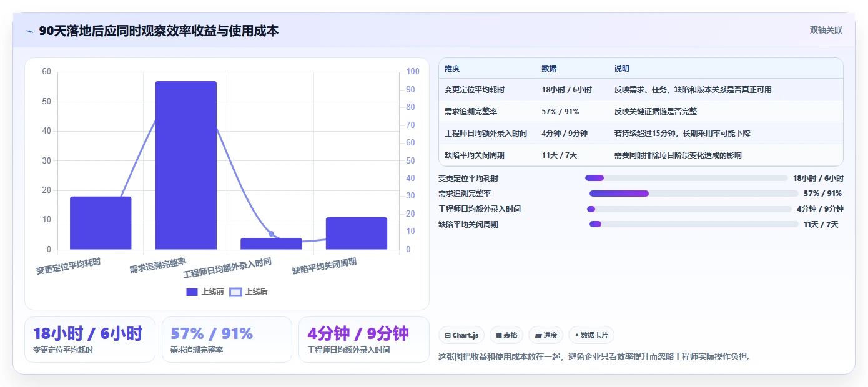Select the description 需要同时排除项目阶段变化造成的影响
The height and width of the screenshot is (387, 868).
click(x=678, y=155)
